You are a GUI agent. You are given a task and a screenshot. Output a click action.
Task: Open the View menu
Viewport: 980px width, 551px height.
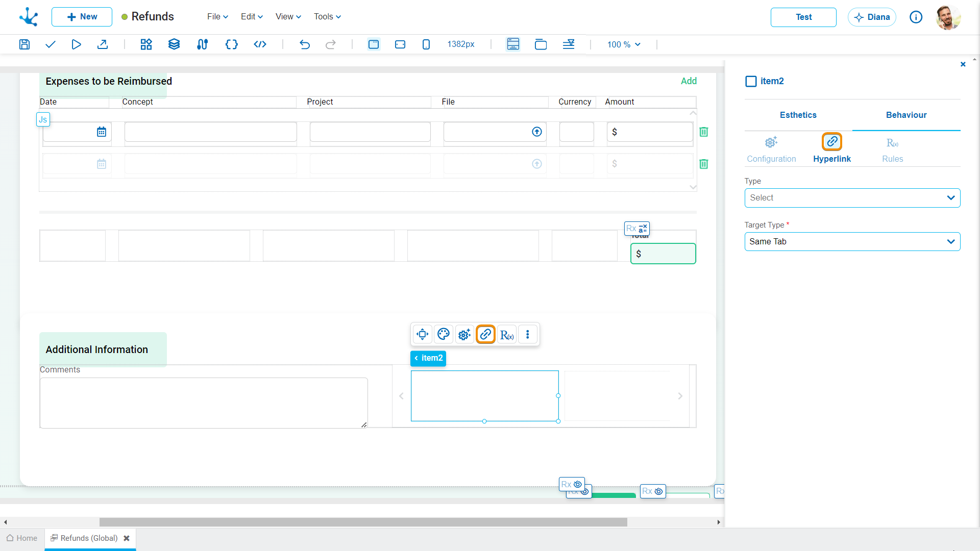pyautogui.click(x=288, y=17)
